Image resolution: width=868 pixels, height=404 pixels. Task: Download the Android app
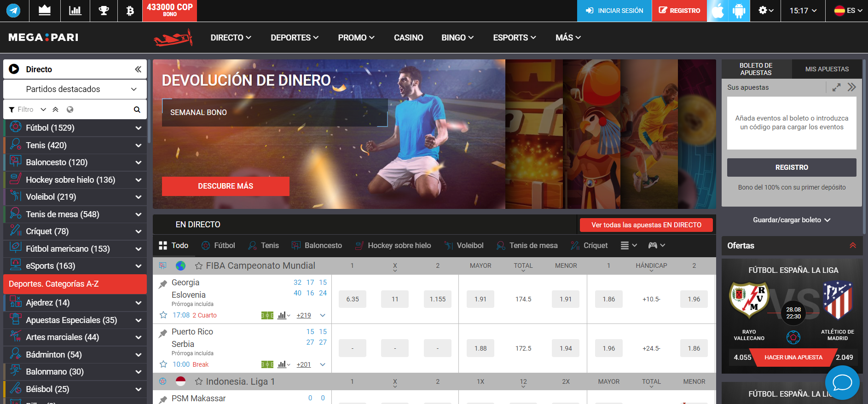tap(739, 11)
